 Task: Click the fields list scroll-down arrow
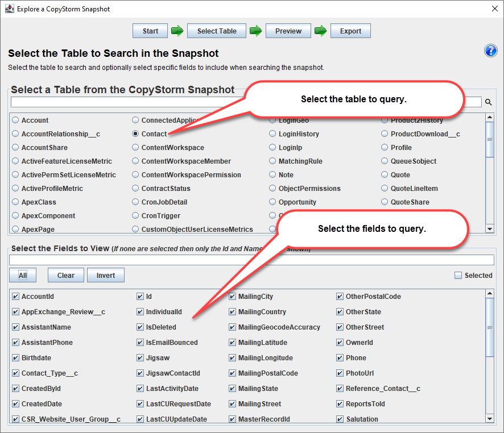tap(490, 418)
